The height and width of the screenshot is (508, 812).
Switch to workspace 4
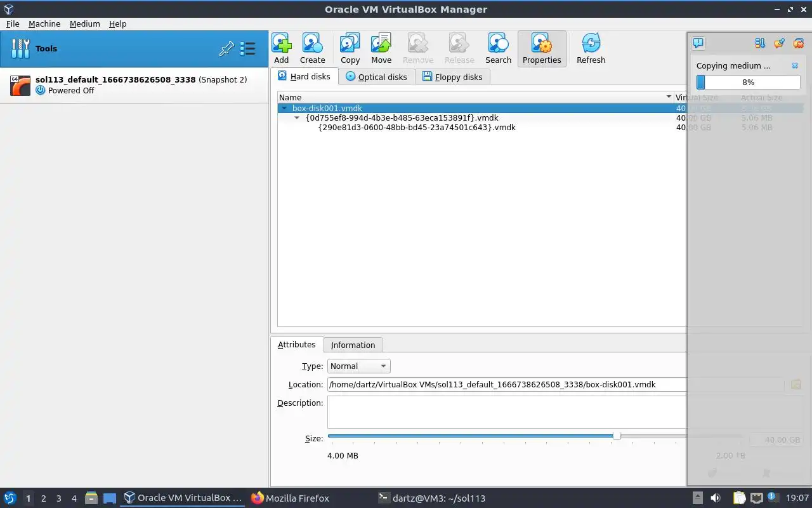[x=74, y=498]
